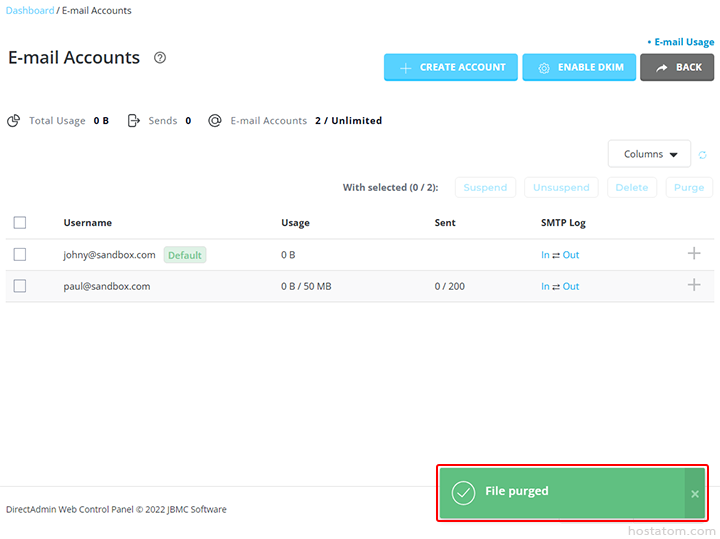Click the E-mail Accounts at-sign icon

[x=214, y=121]
